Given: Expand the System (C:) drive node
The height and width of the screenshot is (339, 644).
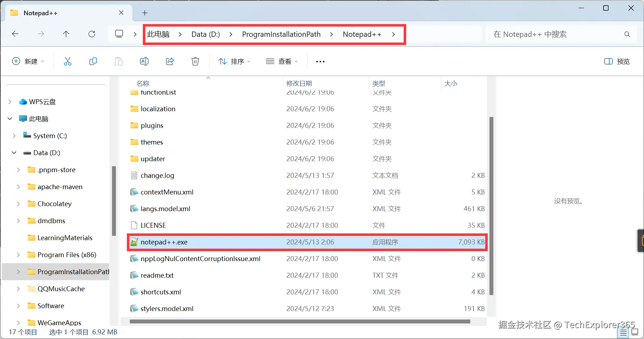Looking at the screenshot, I should (x=14, y=136).
